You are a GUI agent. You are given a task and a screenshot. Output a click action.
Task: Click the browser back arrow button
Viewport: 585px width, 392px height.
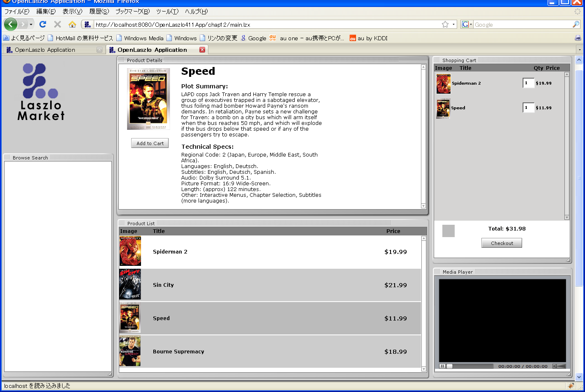click(11, 25)
